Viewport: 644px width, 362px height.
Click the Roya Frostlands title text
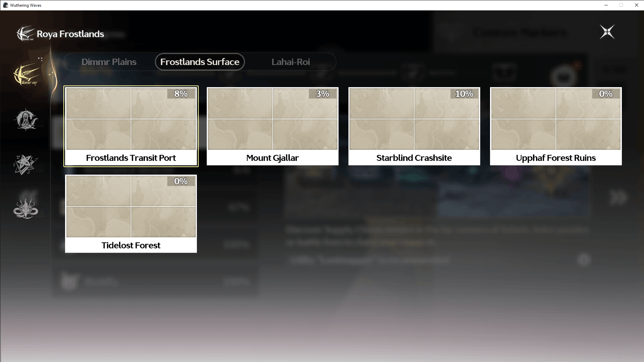coord(70,34)
